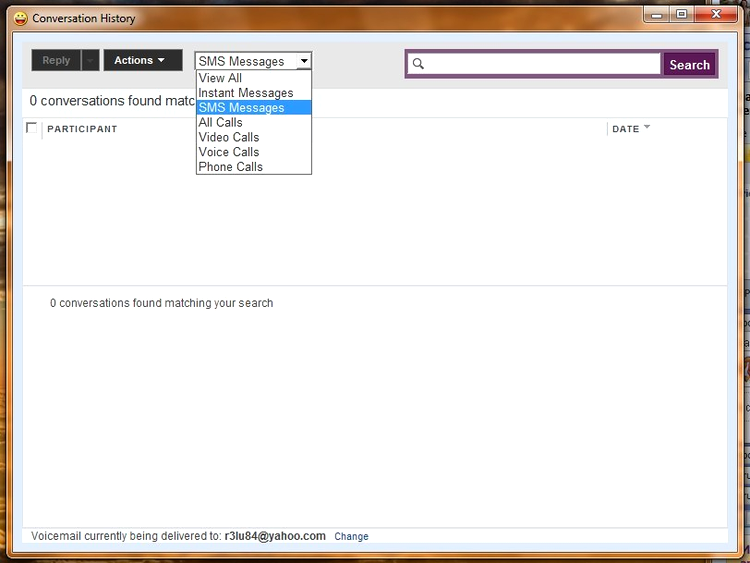The width and height of the screenshot is (750, 563).
Task: Click the r3lu84@yahoo.com voicemail address
Action: [x=275, y=536]
